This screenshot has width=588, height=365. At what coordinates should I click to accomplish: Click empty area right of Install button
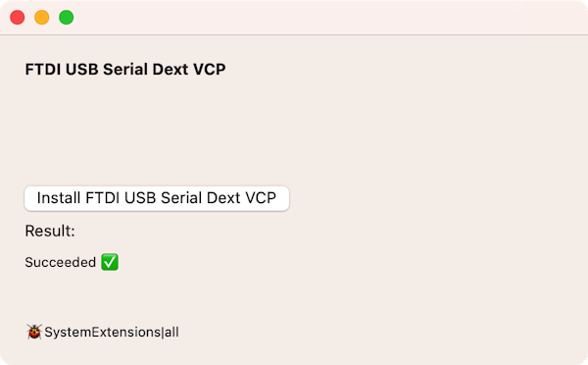coord(435,198)
